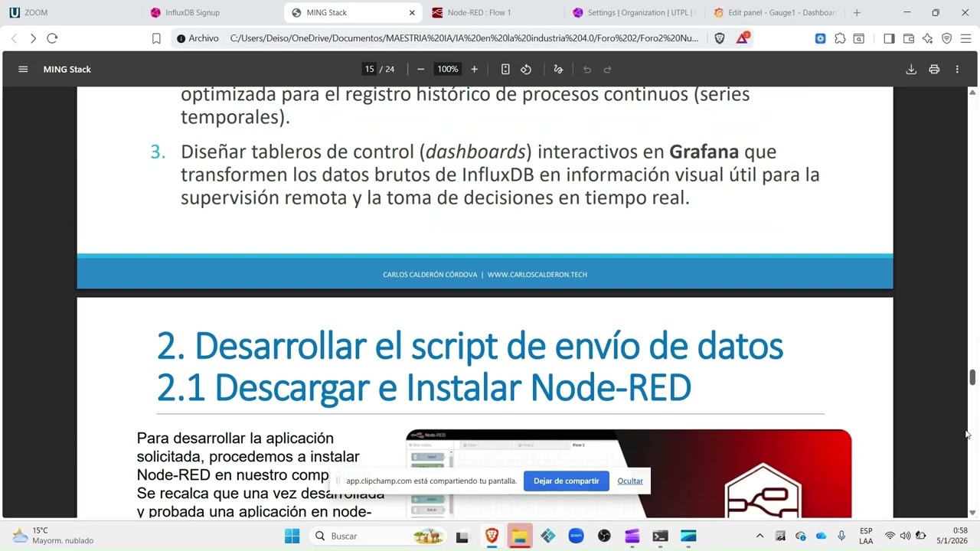Click the microphone tray icon
The image size is (980, 551).
point(841,536)
